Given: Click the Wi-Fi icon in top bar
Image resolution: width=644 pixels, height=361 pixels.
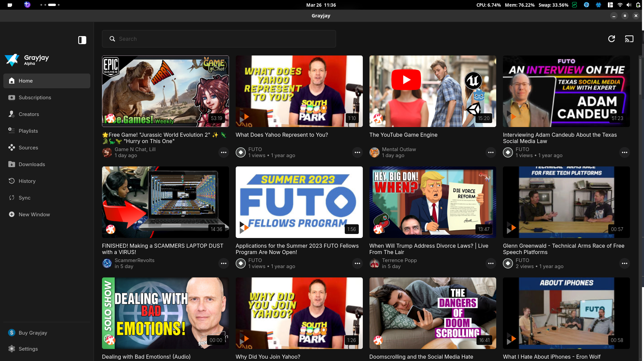Looking at the screenshot, I should (620, 5).
